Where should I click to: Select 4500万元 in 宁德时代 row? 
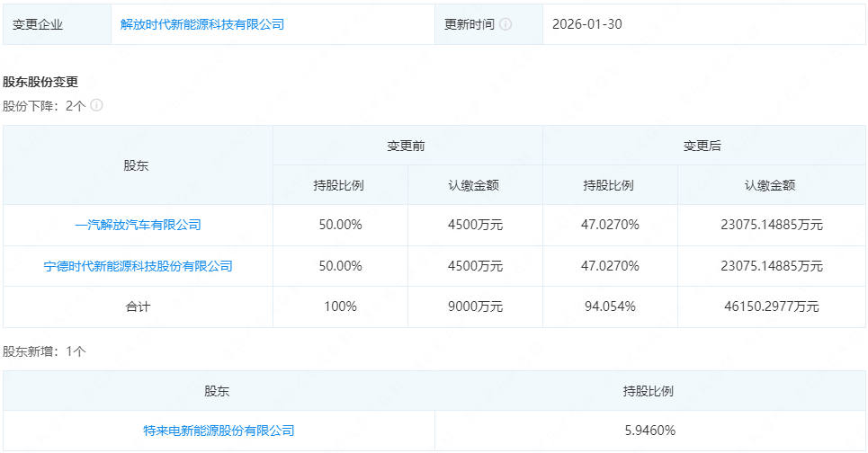coord(475,266)
